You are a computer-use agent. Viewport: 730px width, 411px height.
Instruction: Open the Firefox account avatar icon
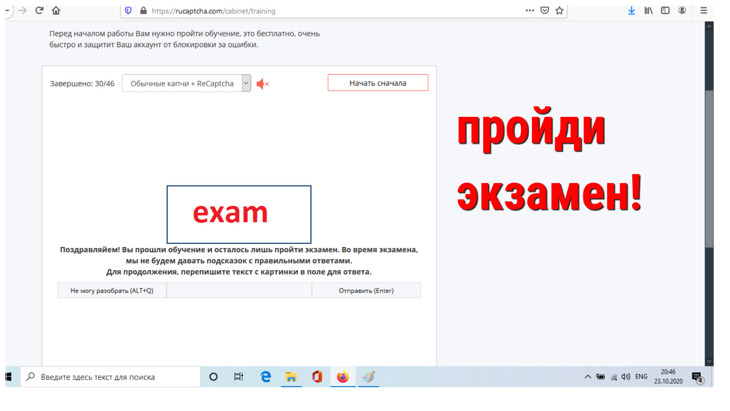click(682, 10)
